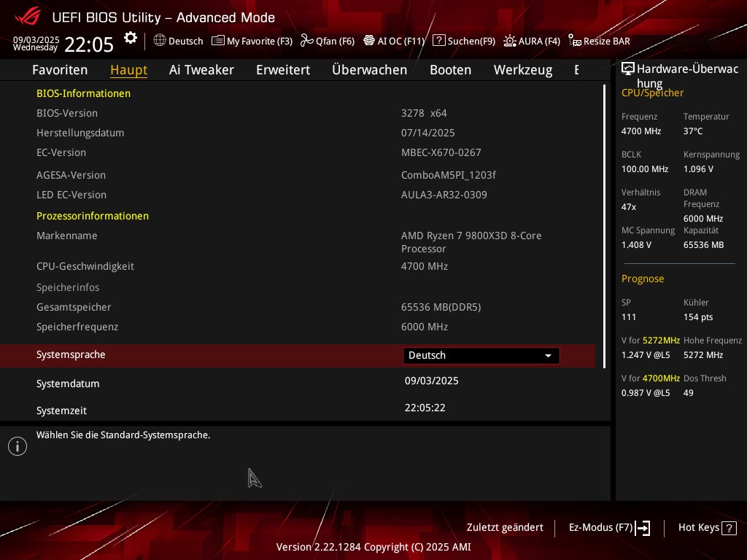Select the Systemdatum value 09/03/2025

[432, 381]
